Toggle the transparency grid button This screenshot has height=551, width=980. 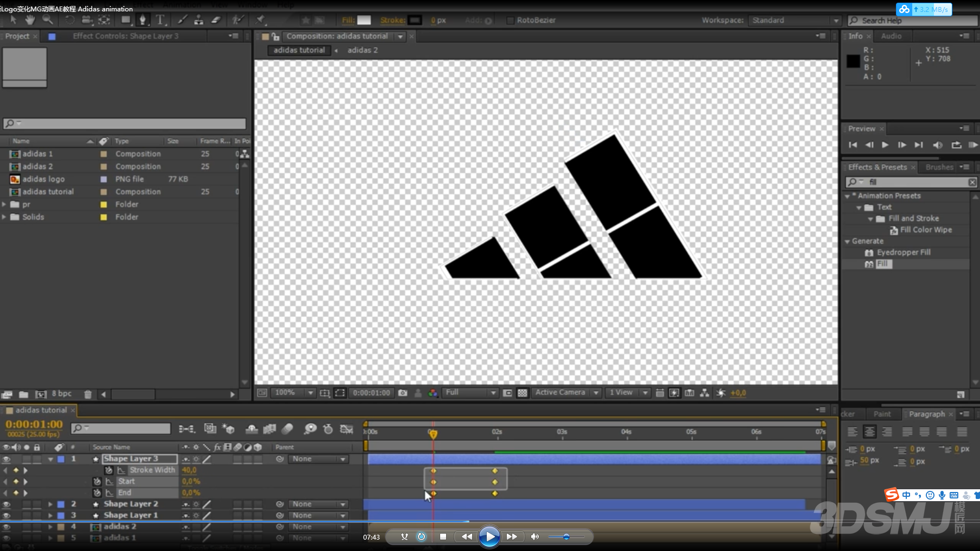coord(523,393)
